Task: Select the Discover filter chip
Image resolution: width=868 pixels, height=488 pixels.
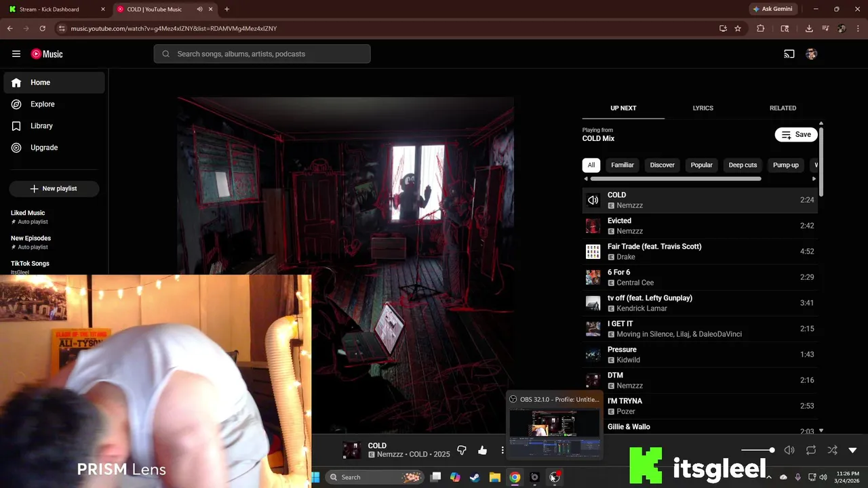Action: [662, 165]
